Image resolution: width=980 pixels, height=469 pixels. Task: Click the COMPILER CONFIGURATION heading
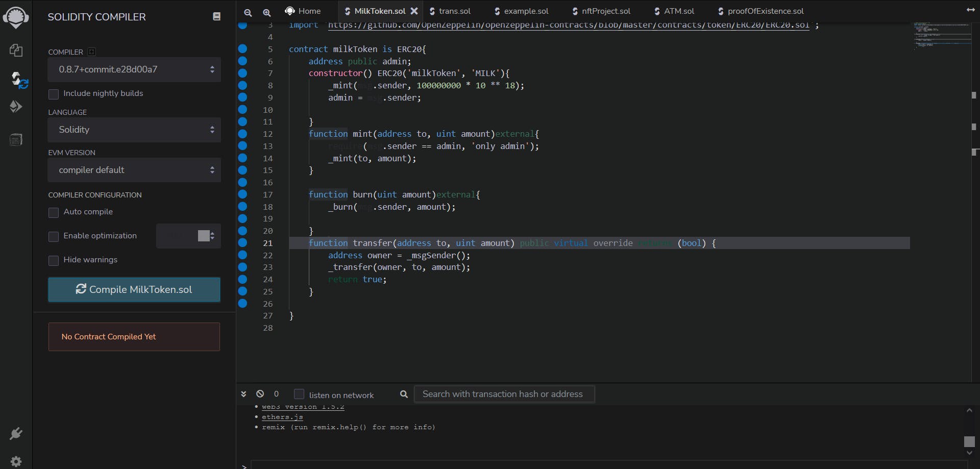[x=95, y=195]
